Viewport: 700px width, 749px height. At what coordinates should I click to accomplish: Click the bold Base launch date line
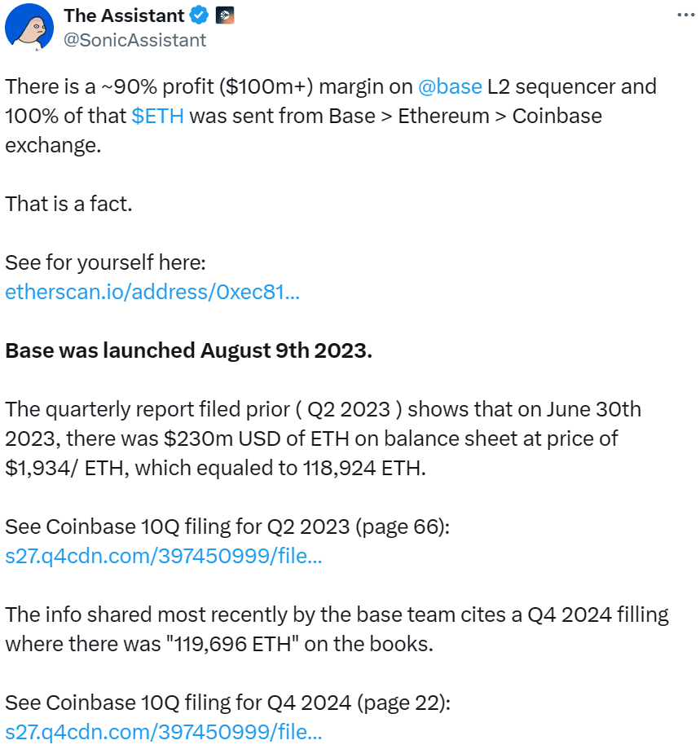click(188, 350)
